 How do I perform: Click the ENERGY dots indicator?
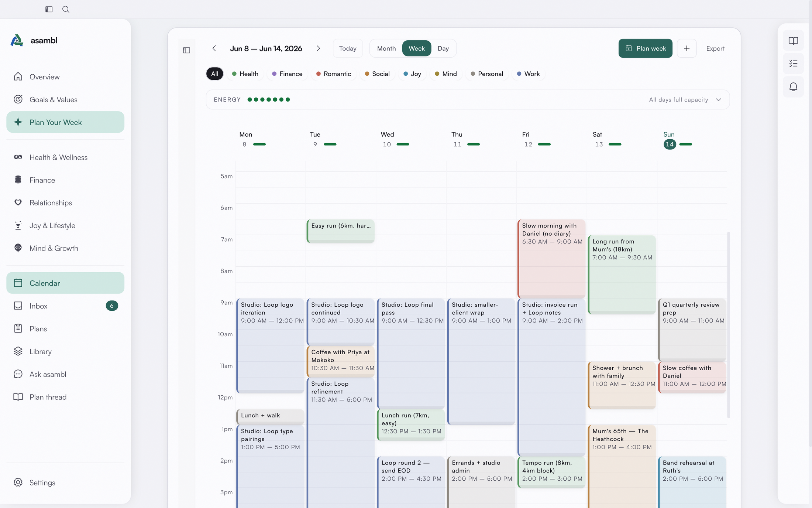(269, 100)
